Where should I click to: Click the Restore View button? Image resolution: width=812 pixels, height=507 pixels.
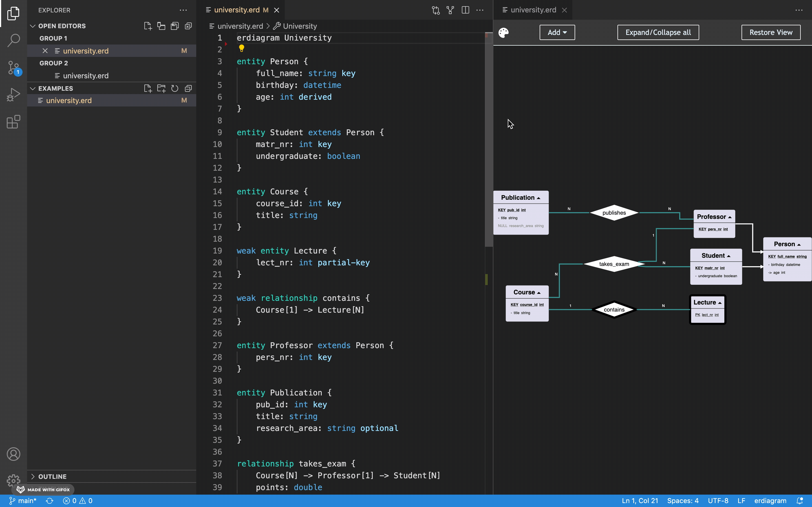(770, 32)
